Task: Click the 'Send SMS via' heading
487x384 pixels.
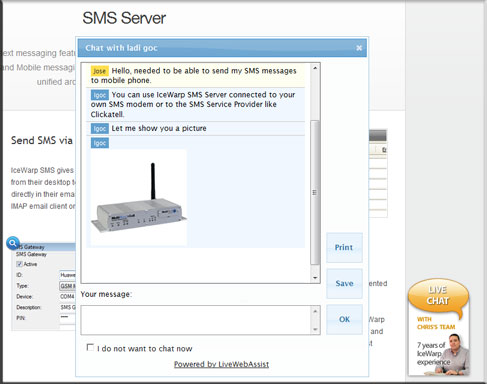Action: (42, 141)
